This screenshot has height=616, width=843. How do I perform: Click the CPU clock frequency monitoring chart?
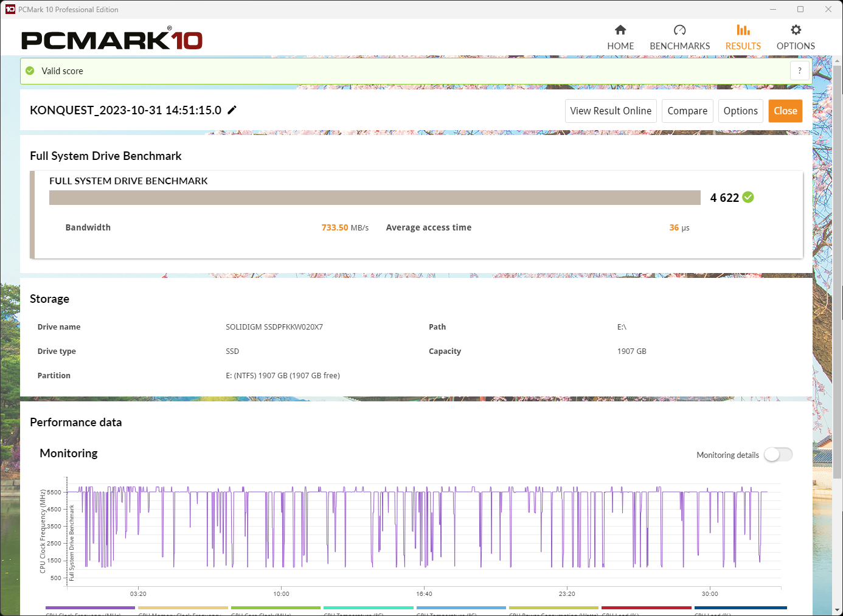(423, 533)
